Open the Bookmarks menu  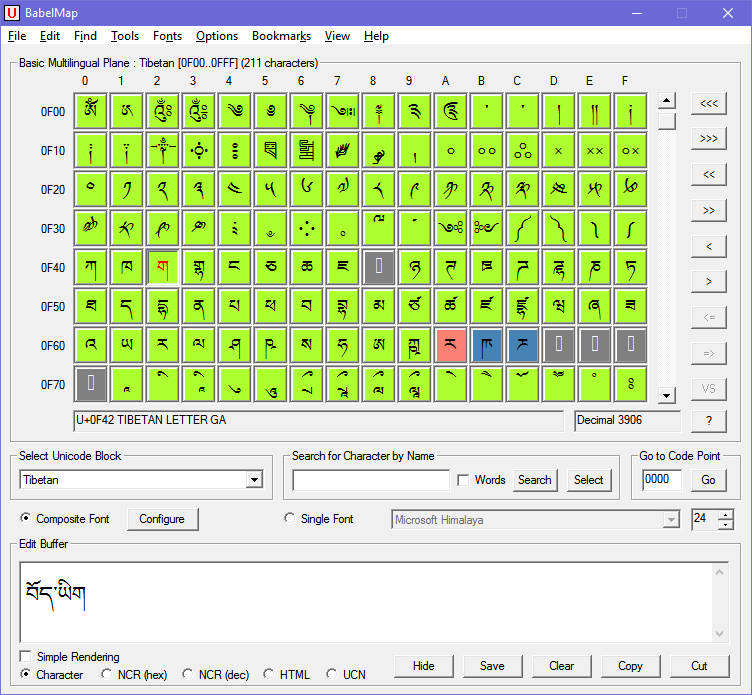coord(282,36)
